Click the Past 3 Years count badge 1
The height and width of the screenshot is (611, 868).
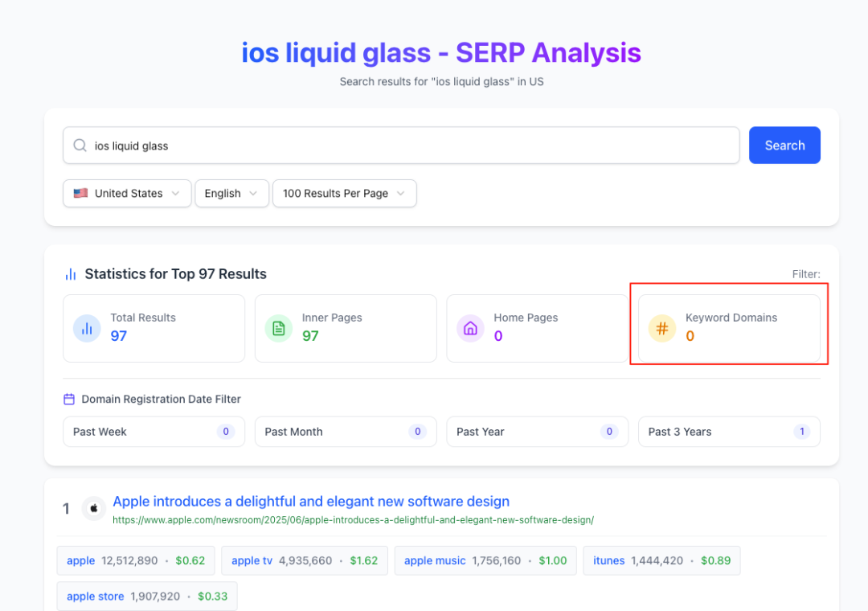point(801,432)
